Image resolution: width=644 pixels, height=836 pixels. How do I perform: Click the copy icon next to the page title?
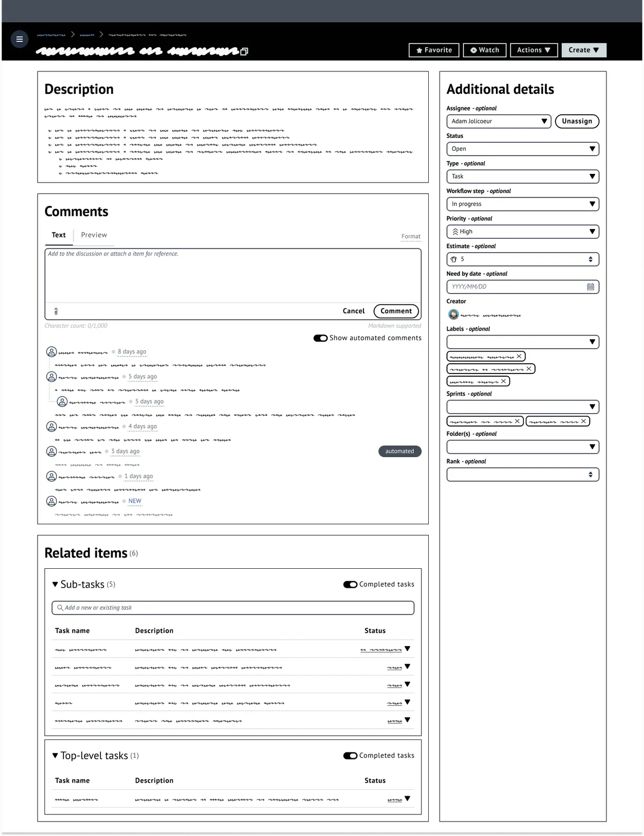pyautogui.click(x=245, y=52)
